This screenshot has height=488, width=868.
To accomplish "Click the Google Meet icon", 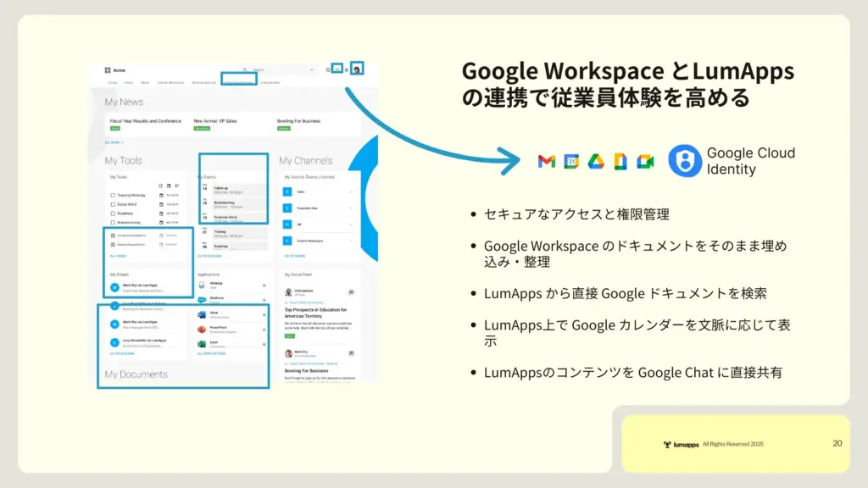I will pyautogui.click(x=646, y=162).
